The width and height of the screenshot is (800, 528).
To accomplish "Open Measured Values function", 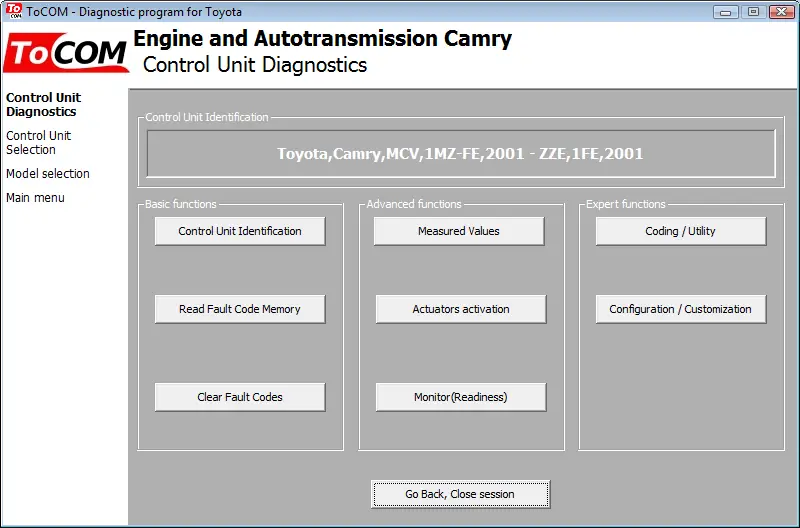I will (x=459, y=231).
